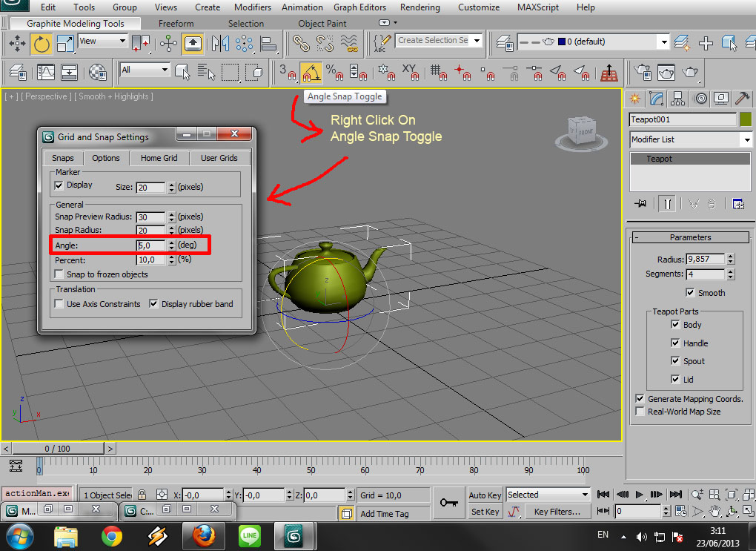Click the Pan viewport hand icon

[714, 512]
